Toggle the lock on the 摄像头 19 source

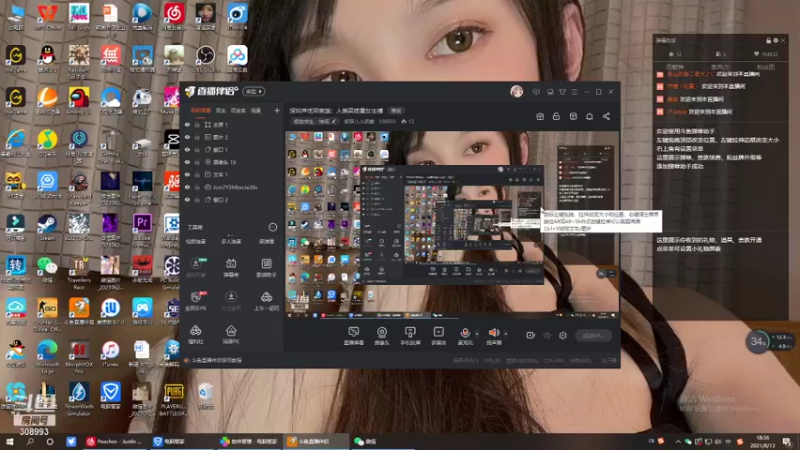(x=197, y=162)
